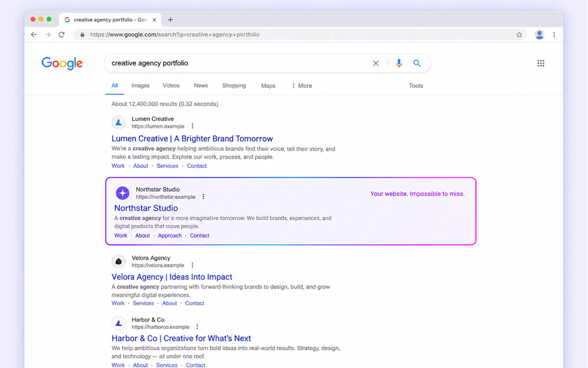Click the padlock icon in address bar
Screen dimensions: 588x368
tap(82, 35)
